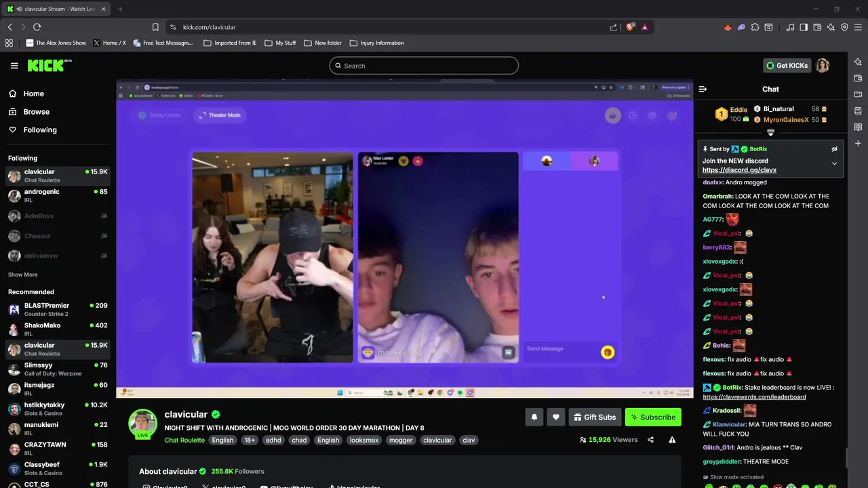Open the browser main menu

[x=858, y=27]
